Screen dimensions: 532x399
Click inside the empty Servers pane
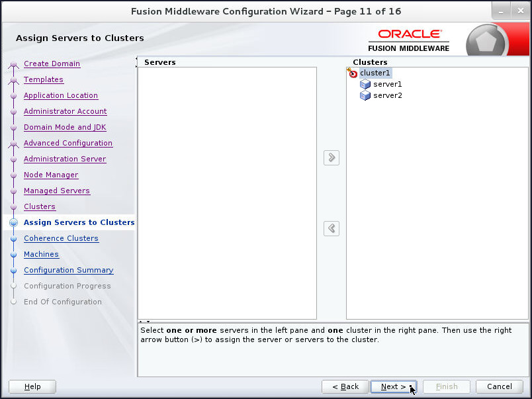click(x=228, y=192)
